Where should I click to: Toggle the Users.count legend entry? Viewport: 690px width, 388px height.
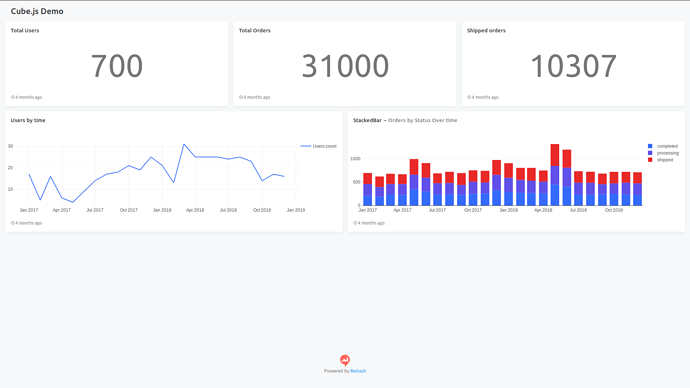319,146
